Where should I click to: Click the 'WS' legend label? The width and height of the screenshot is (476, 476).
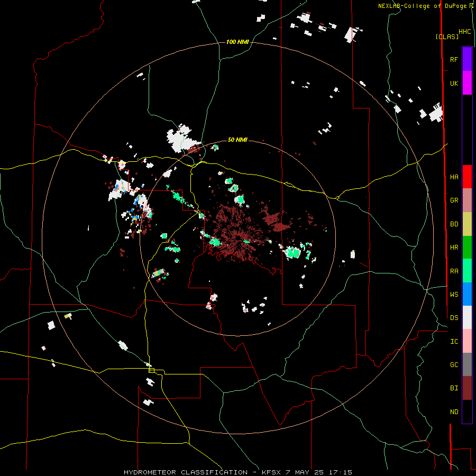[454, 295]
